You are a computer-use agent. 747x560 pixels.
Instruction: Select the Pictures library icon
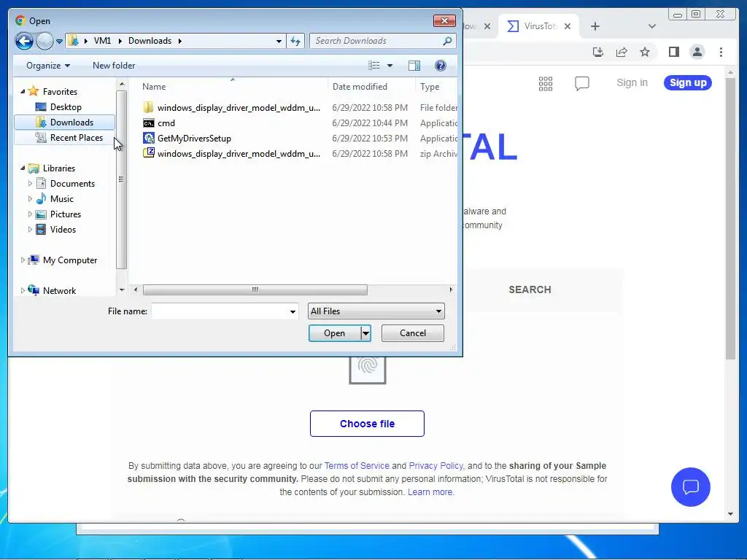[42, 214]
